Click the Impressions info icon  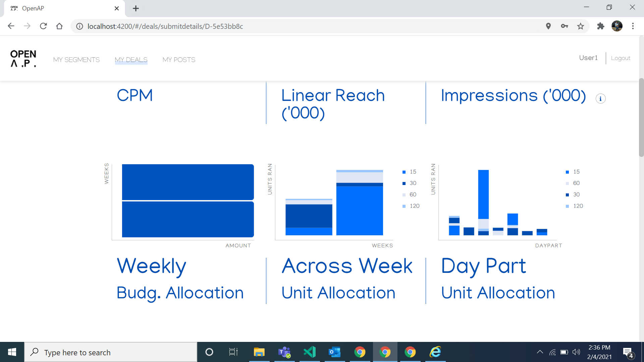(600, 99)
